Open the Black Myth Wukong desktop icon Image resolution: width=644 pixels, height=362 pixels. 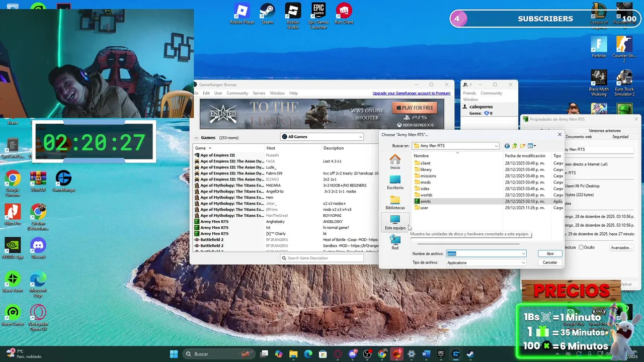point(599,83)
